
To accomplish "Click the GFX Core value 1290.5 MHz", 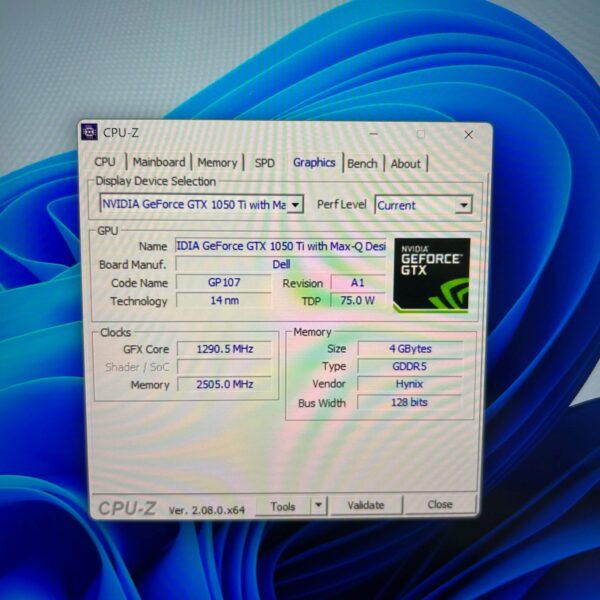I will click(x=225, y=349).
